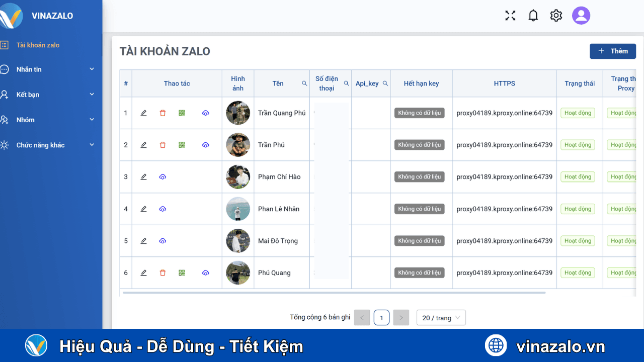644x362 pixels.
Task: Click cloud icon in Phú Quang row
Action: (205, 273)
